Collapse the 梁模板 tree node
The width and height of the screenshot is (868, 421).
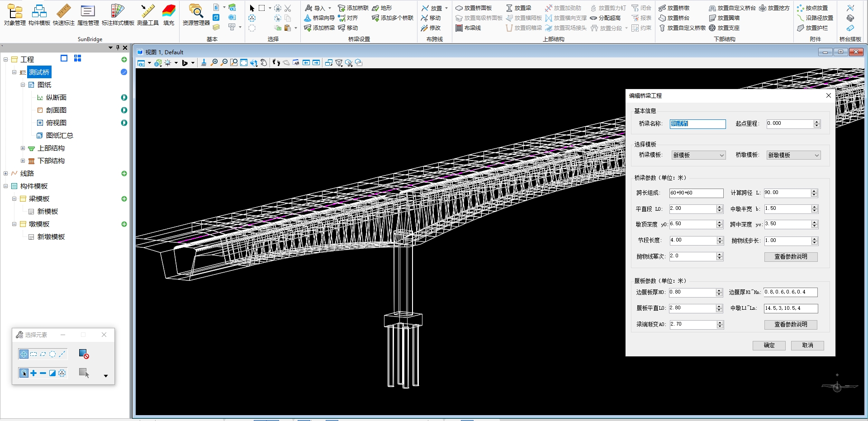(14, 199)
